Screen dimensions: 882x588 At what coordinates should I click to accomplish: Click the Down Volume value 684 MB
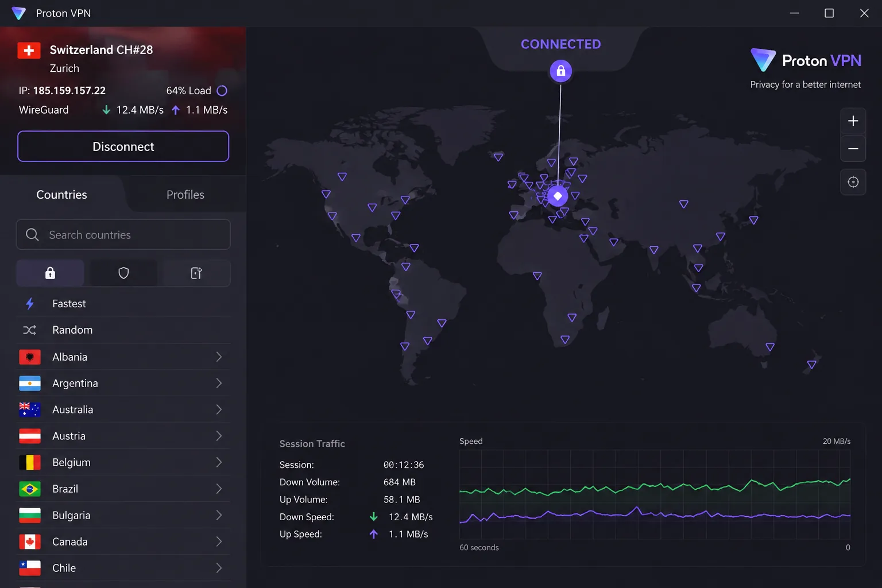[400, 482]
